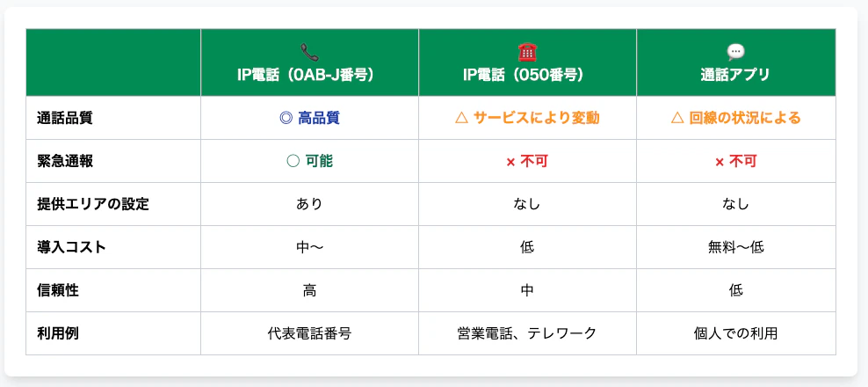Click the 通話アプリ column header text

[x=736, y=75]
